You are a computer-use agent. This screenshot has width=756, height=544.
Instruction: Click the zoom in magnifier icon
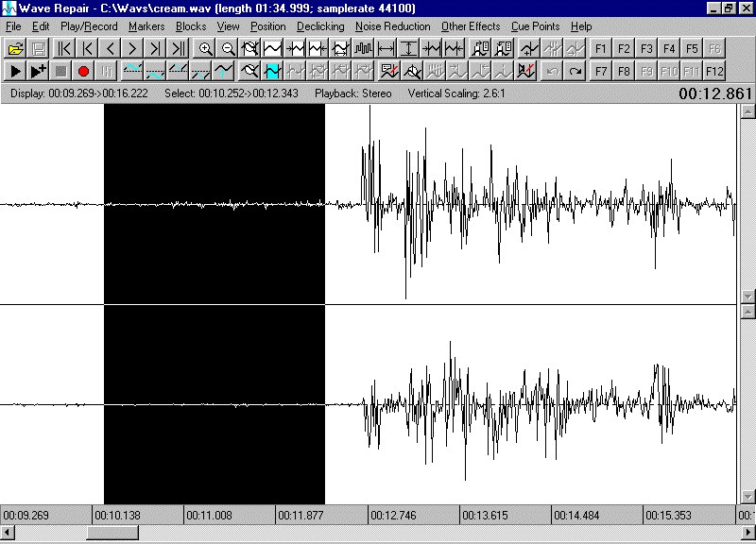[x=205, y=48]
